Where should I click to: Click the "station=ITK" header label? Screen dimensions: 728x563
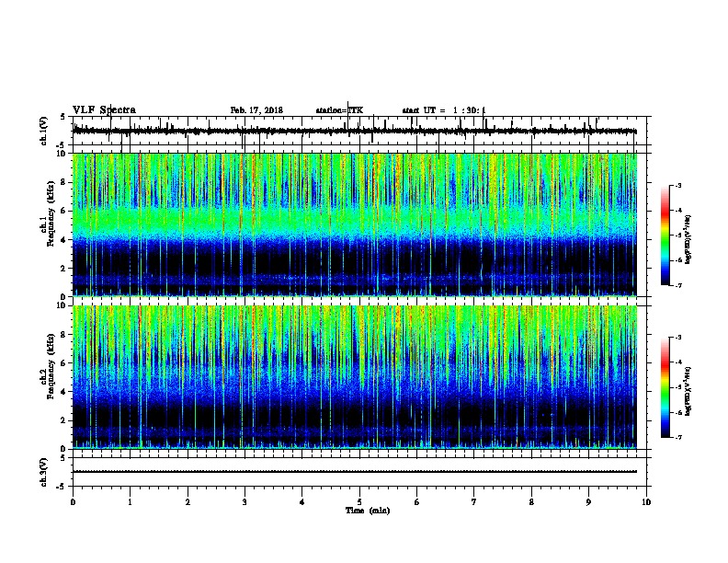point(339,110)
